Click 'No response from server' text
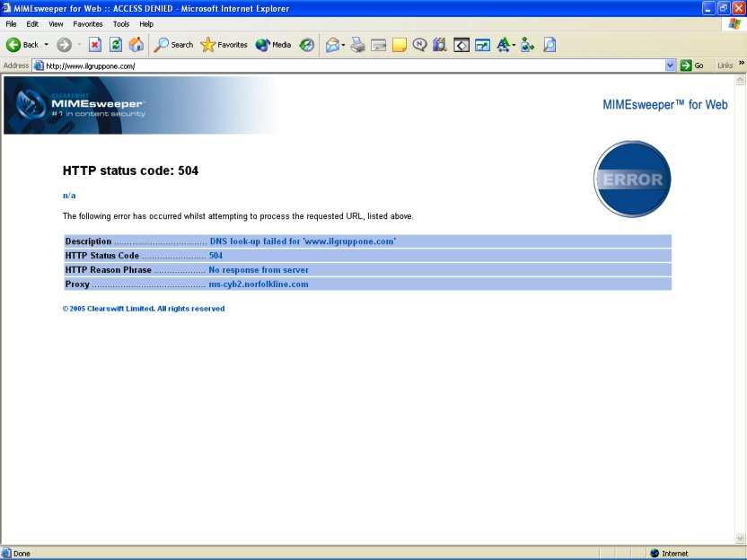Viewport: 747px width, 560px height. pyautogui.click(x=259, y=270)
